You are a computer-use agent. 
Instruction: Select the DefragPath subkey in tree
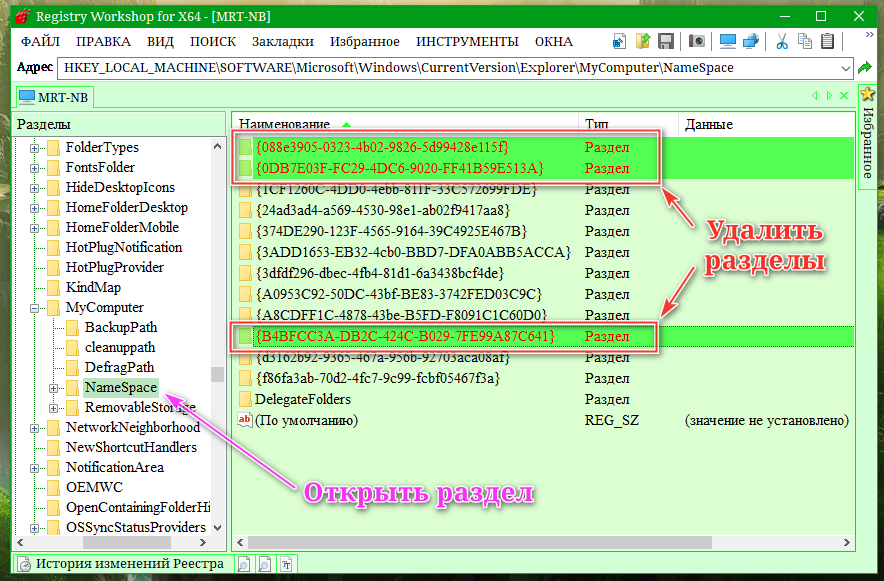[119, 368]
